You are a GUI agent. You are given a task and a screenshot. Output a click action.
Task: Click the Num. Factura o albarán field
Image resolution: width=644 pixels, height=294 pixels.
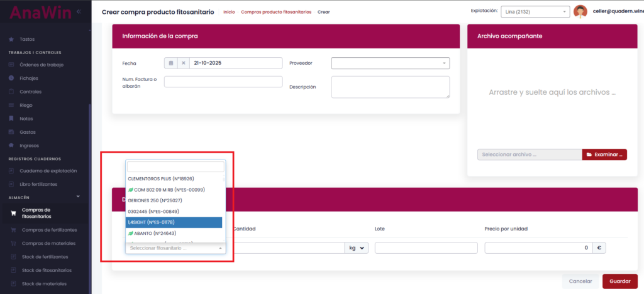tap(223, 82)
